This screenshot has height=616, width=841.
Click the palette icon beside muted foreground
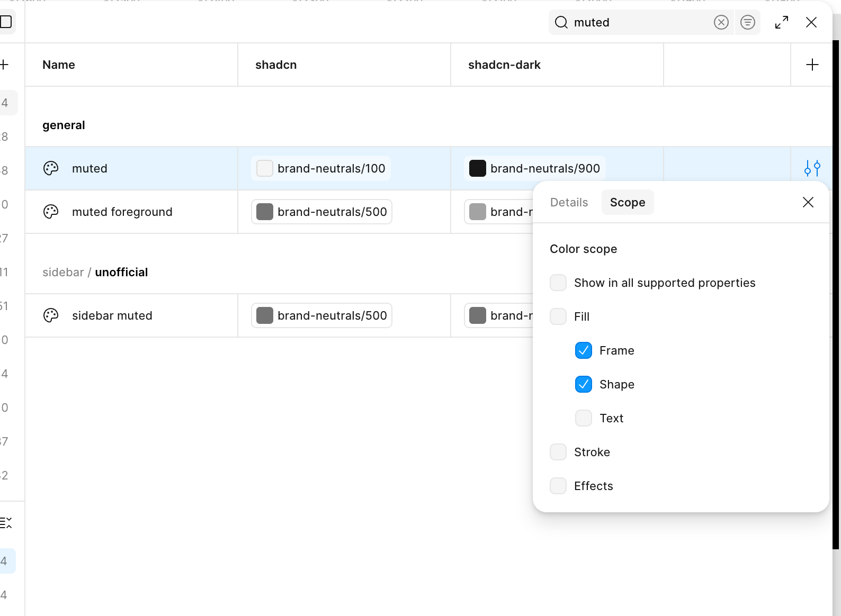tap(51, 212)
